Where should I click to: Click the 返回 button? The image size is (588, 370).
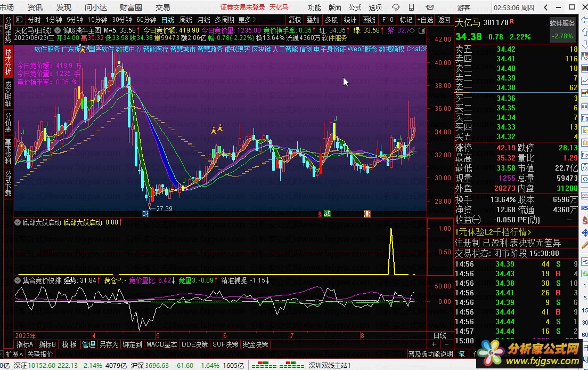pos(444,20)
